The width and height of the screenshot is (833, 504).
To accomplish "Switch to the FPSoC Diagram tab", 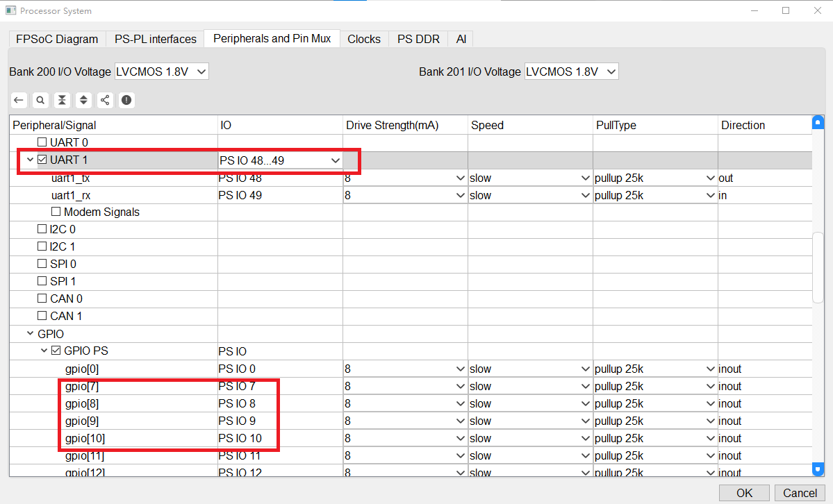I will coord(58,40).
